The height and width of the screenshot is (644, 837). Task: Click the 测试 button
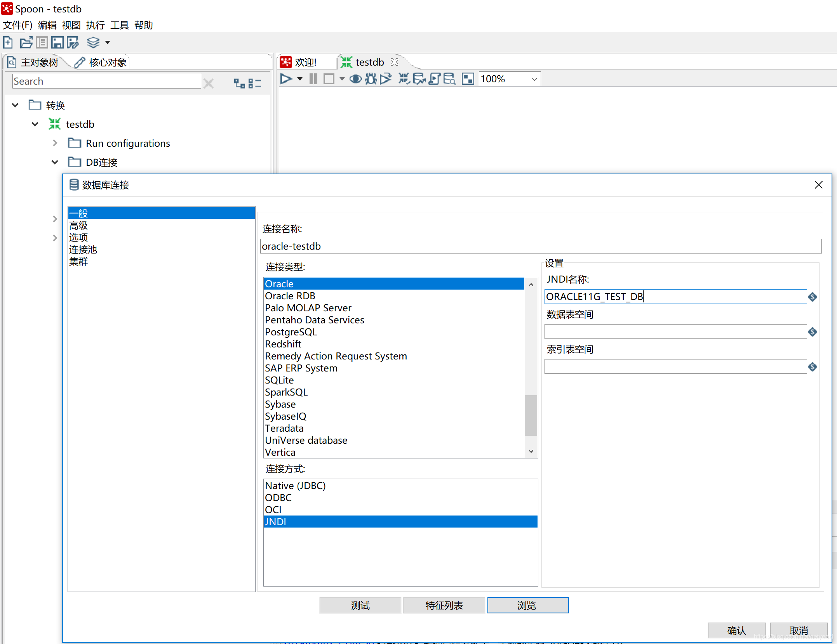[x=360, y=605]
